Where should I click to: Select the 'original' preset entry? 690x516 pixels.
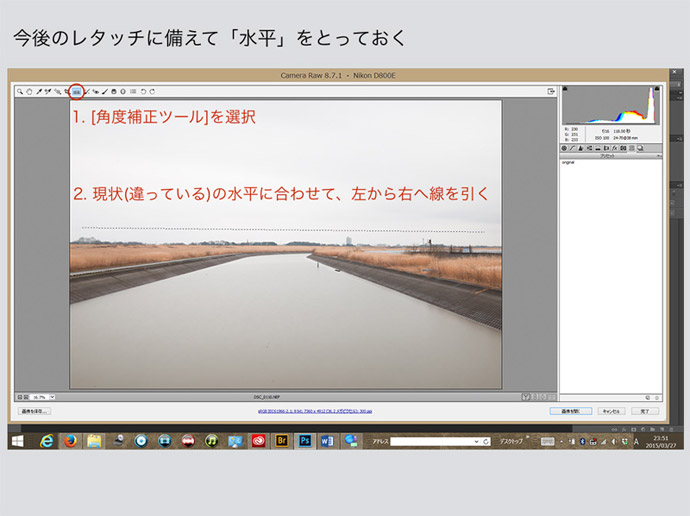click(568, 162)
